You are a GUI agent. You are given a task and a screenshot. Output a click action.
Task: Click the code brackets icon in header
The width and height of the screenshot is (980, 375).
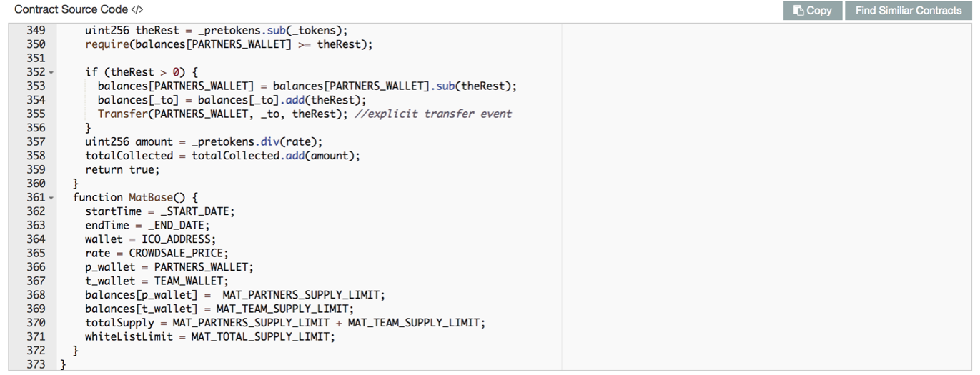(x=137, y=10)
